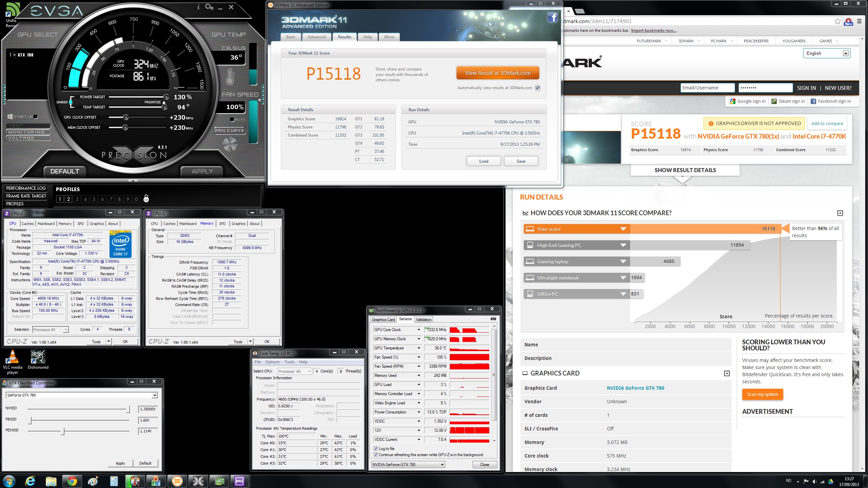Toggle the Prioritize arrow in Precision

[x=164, y=102]
